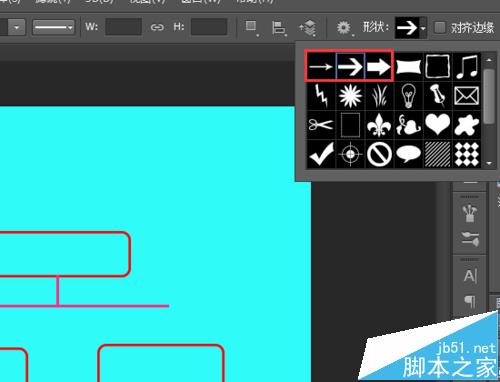Click the W width input field

point(124,27)
